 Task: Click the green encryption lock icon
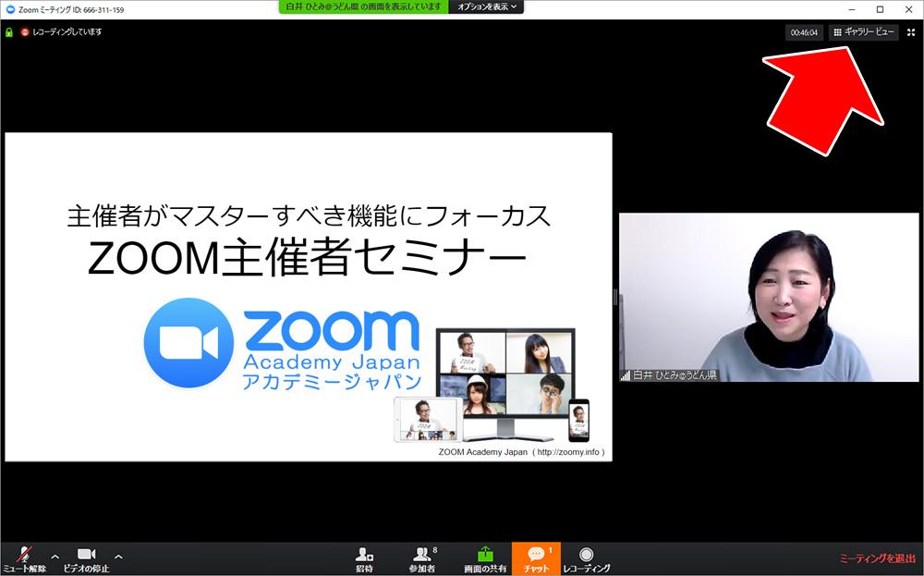[x=9, y=32]
